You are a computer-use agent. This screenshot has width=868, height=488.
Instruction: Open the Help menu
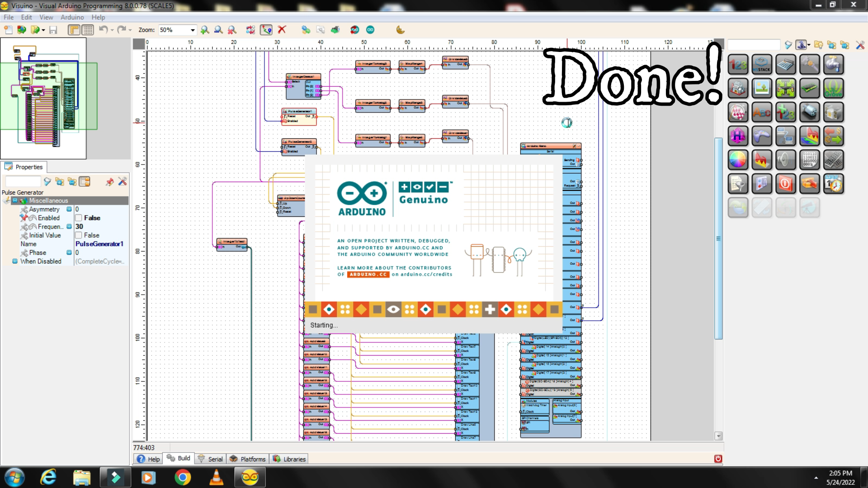[x=98, y=17]
